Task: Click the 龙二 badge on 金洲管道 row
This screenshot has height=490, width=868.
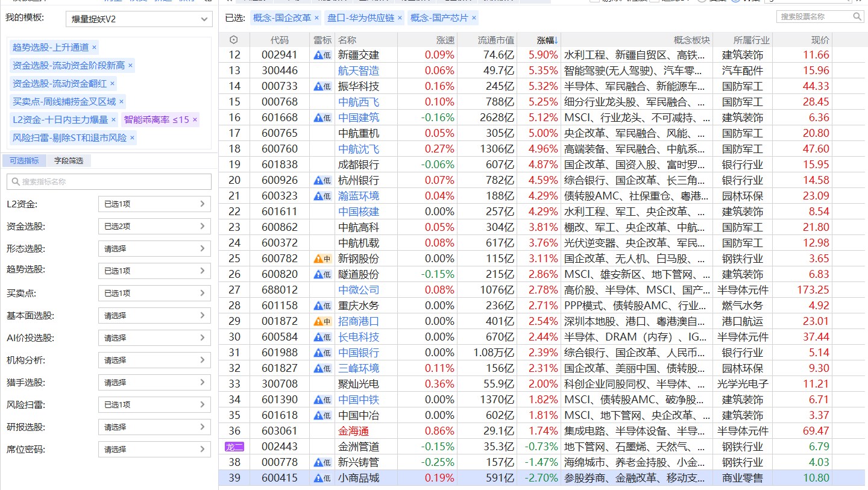Action: (x=234, y=447)
